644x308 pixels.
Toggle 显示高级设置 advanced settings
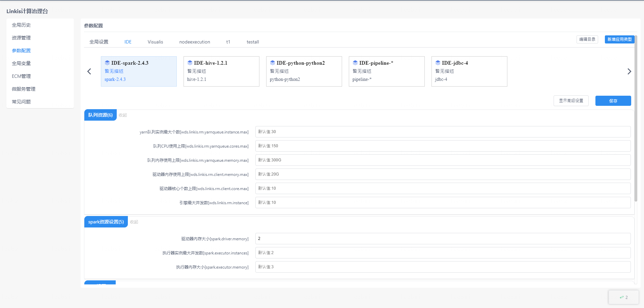(x=571, y=101)
